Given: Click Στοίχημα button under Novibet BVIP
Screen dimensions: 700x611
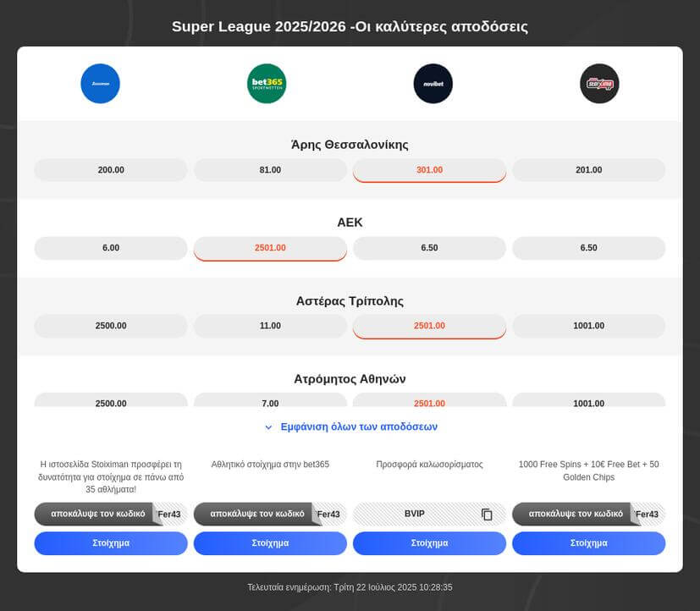Looking at the screenshot, I should pyautogui.click(x=429, y=543).
